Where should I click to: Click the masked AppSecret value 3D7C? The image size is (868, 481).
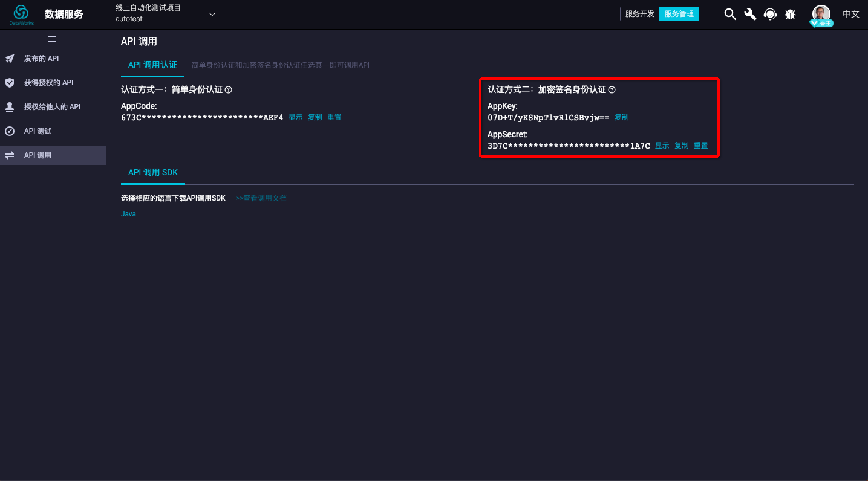(569, 146)
